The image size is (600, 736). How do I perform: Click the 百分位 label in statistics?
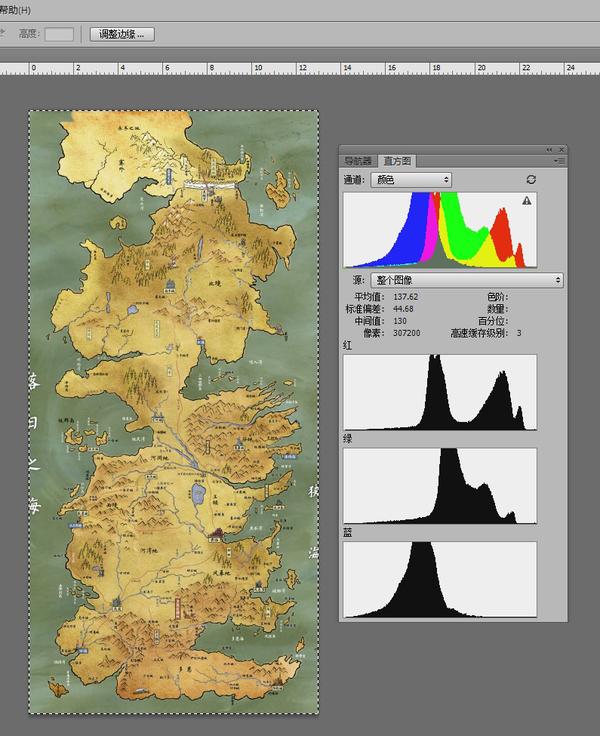point(493,321)
